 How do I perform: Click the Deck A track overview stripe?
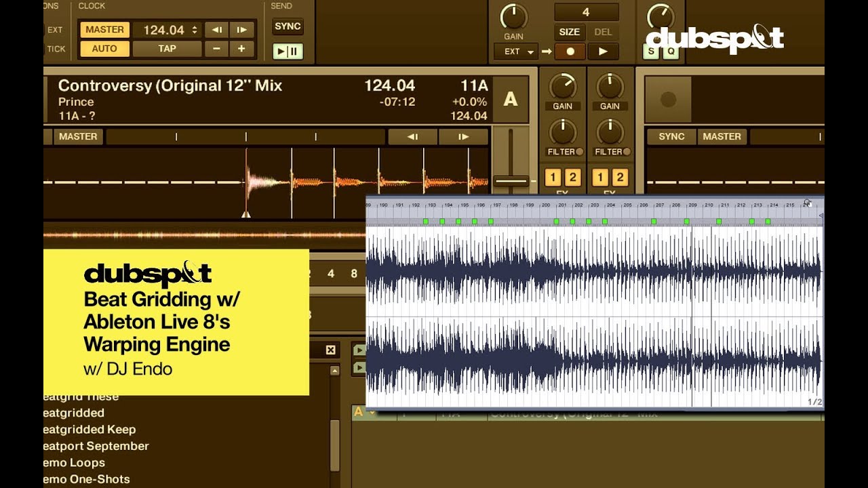pos(205,235)
